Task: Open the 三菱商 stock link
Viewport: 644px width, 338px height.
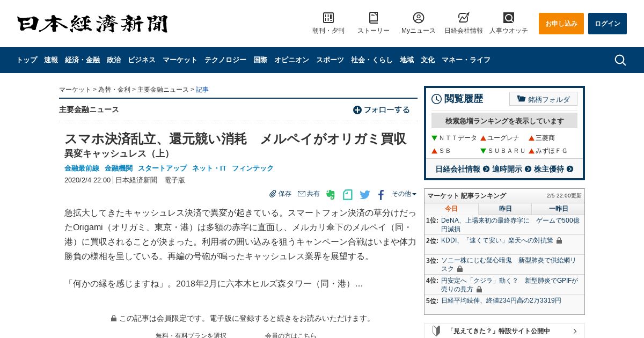Action: (x=545, y=138)
